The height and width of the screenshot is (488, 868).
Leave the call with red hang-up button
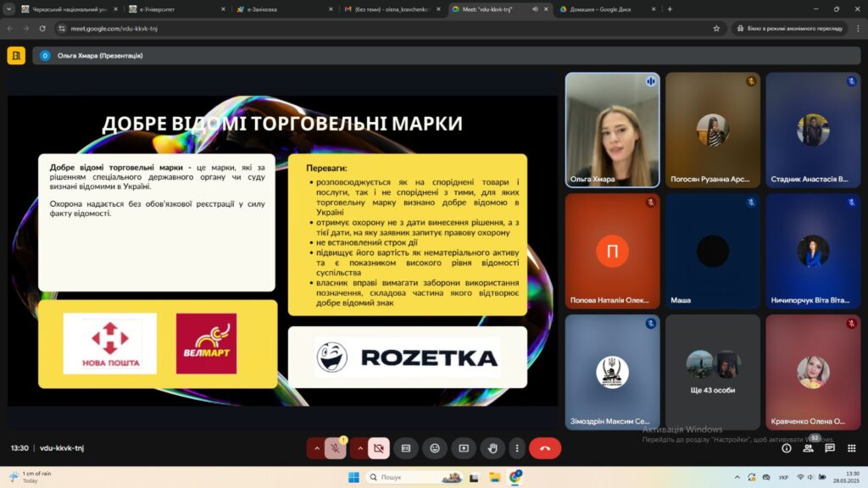click(x=545, y=448)
